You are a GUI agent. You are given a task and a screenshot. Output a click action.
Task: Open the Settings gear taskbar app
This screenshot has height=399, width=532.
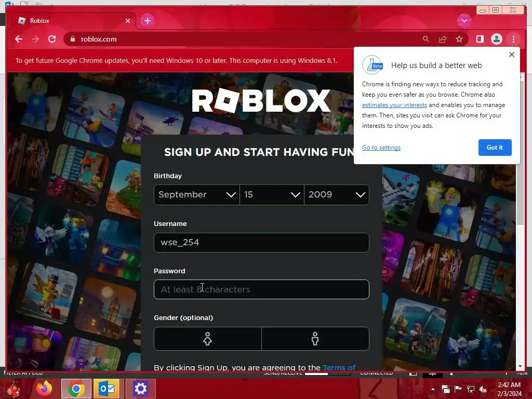pos(140,389)
